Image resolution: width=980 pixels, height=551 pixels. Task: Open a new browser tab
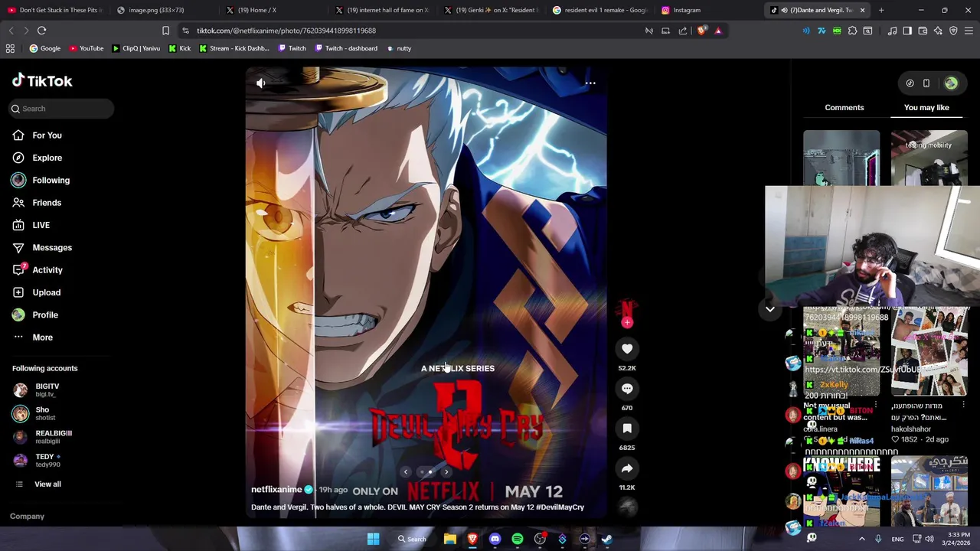click(x=881, y=10)
